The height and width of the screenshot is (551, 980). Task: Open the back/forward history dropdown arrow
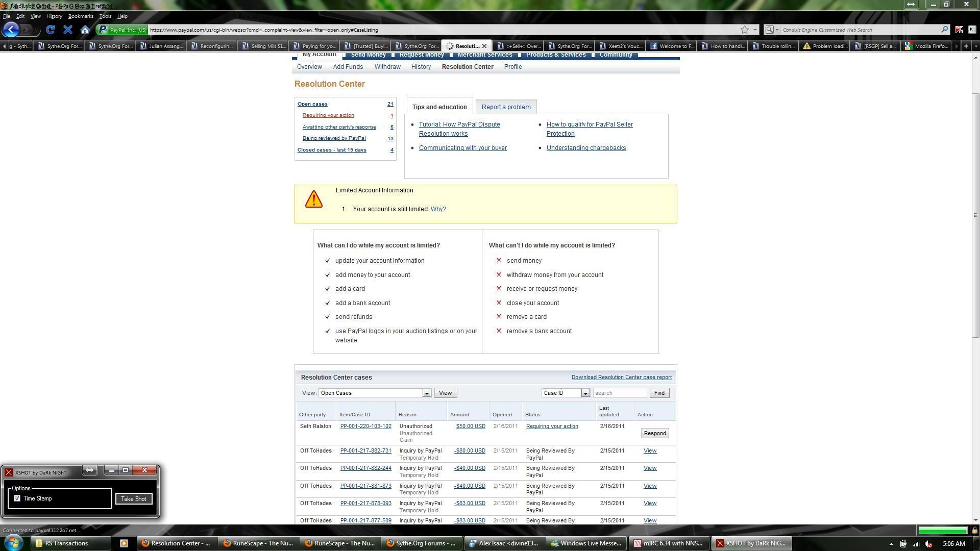point(37,30)
